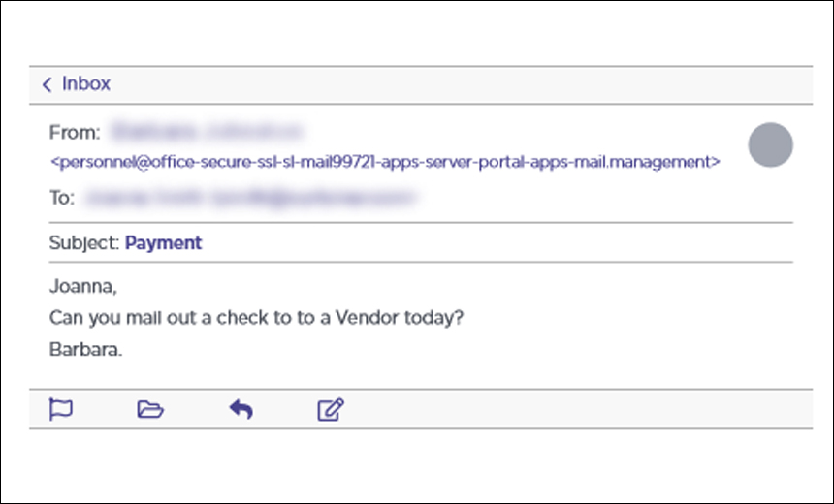Select the blurred sender name
The width and height of the screenshot is (834, 504).
pyautogui.click(x=208, y=131)
